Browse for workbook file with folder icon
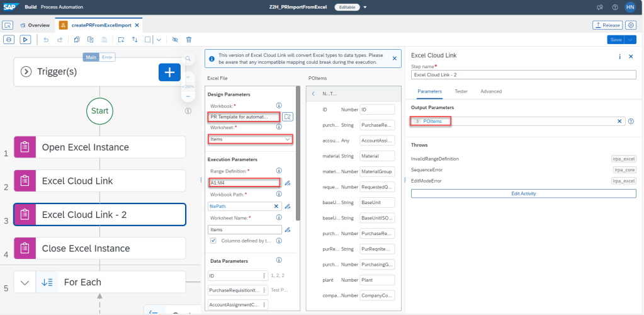Screen dimensions: 644x315 tap(288, 117)
